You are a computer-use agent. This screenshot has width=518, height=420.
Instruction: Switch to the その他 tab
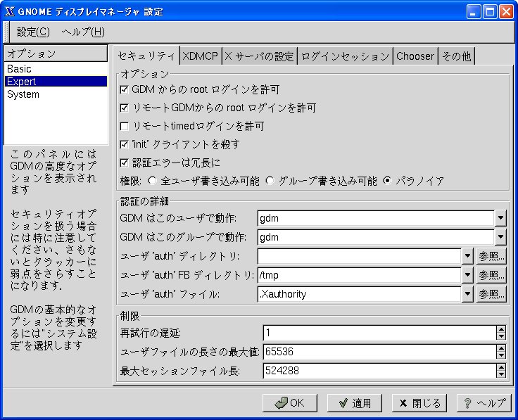[456, 56]
